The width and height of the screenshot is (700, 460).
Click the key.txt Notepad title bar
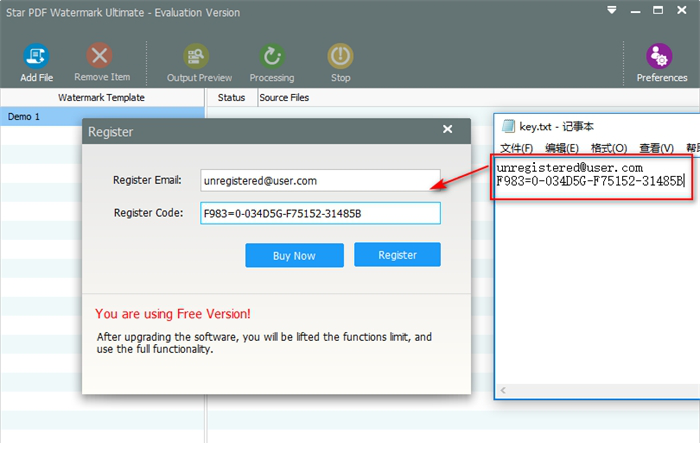tap(597, 126)
